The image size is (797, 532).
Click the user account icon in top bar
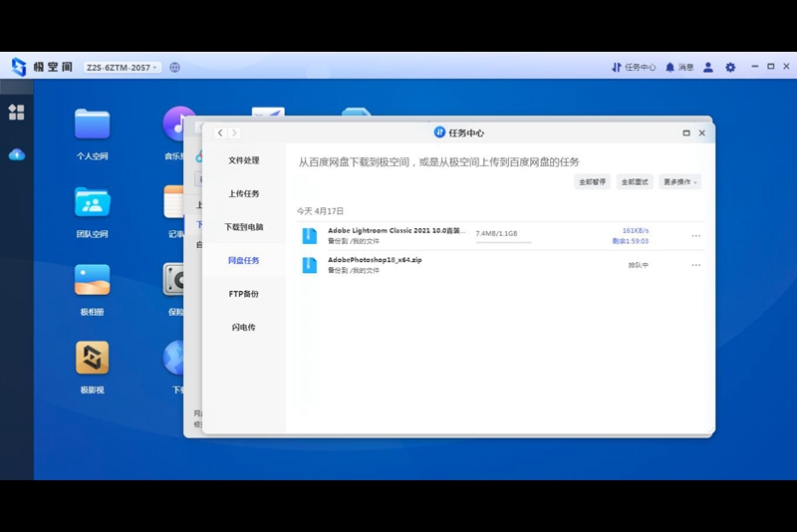click(708, 67)
